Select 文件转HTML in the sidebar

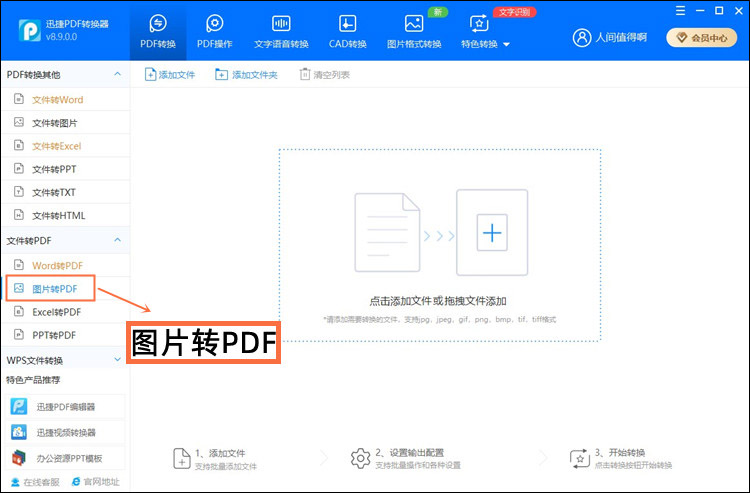click(66, 215)
